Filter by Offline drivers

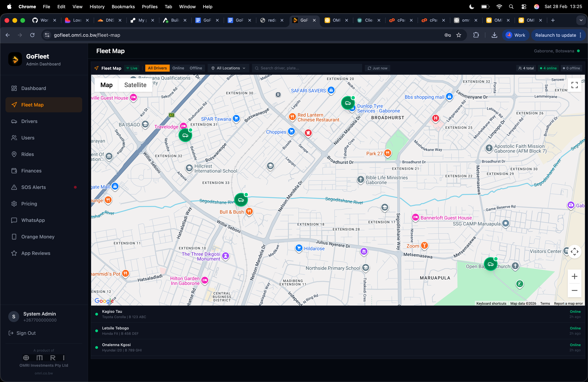tap(196, 68)
